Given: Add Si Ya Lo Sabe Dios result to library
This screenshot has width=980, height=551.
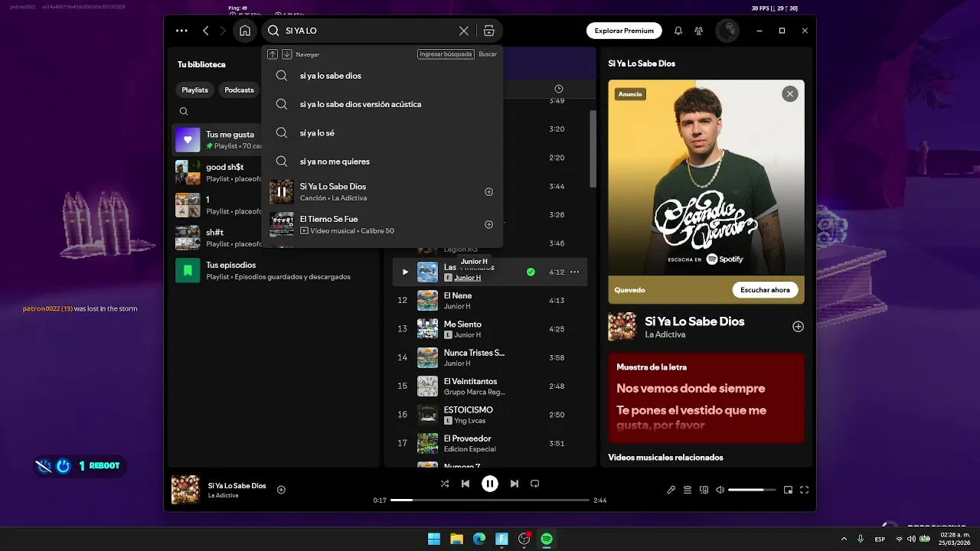Looking at the screenshot, I should [x=488, y=192].
